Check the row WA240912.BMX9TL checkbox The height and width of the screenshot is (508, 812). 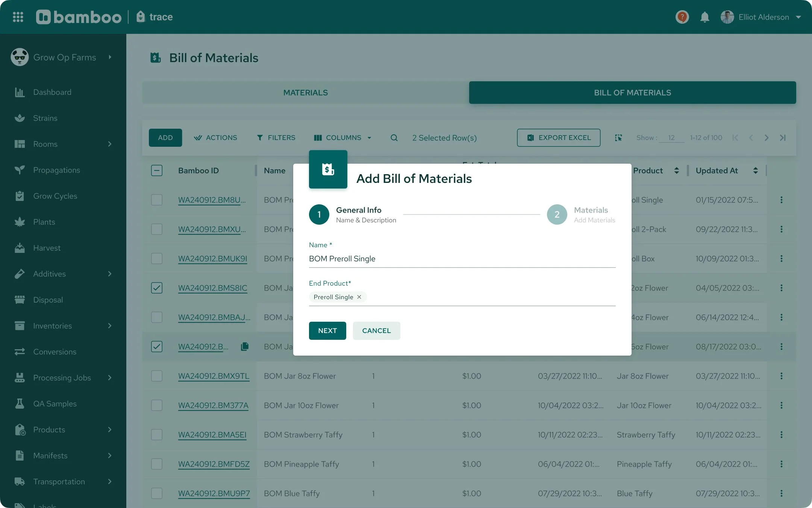pos(157,376)
